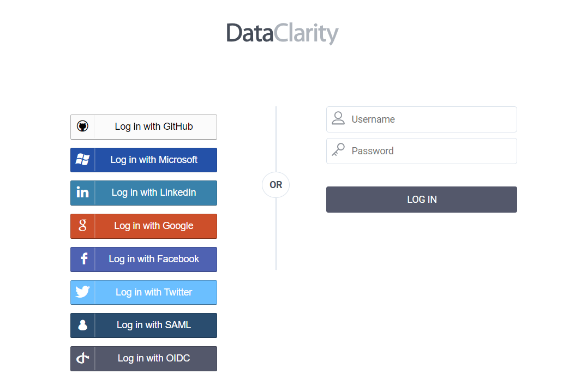Log in with Facebook

(153, 259)
